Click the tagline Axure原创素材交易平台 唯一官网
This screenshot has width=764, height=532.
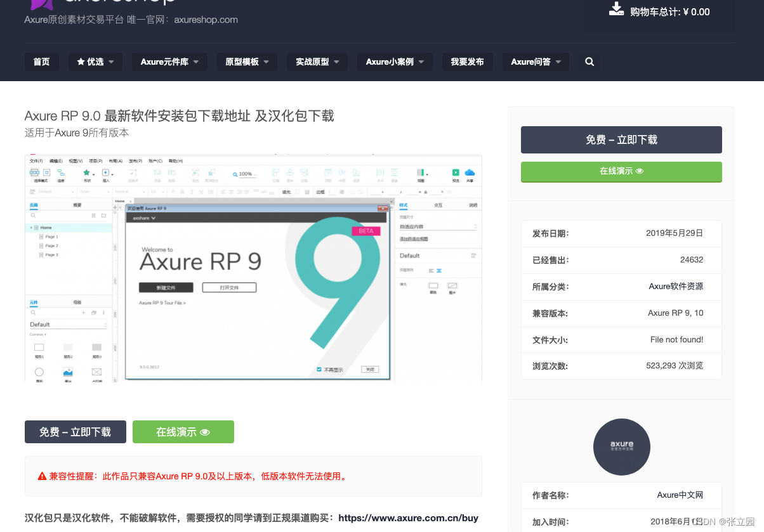[x=131, y=19]
